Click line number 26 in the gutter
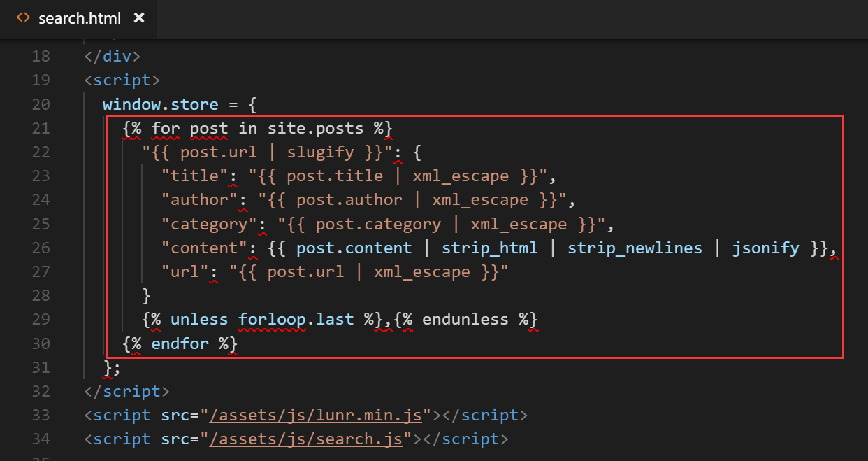 pos(41,248)
